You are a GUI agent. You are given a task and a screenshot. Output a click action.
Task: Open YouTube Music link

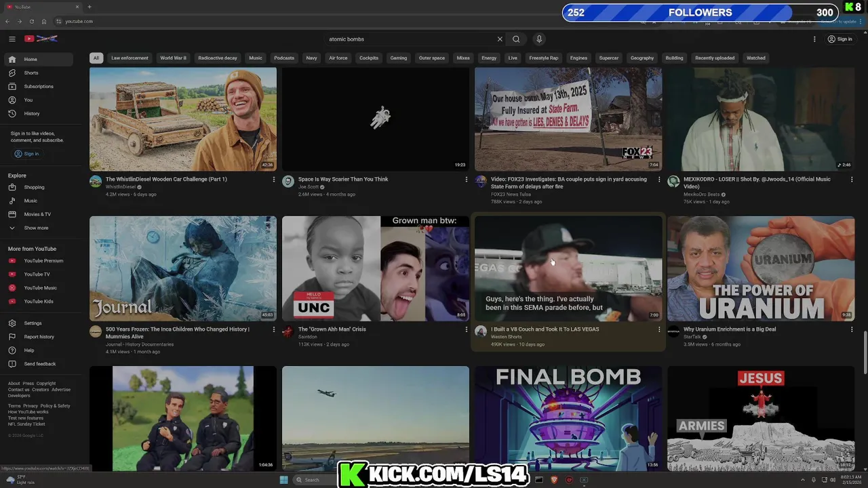click(x=39, y=287)
